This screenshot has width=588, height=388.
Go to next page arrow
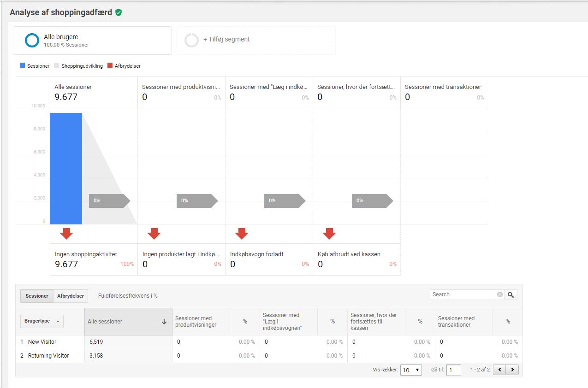point(512,370)
